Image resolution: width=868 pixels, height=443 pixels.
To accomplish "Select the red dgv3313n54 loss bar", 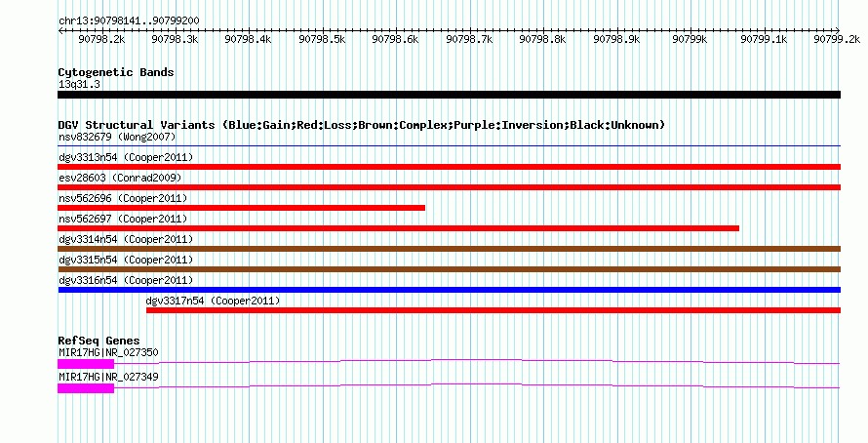I will (449, 167).
